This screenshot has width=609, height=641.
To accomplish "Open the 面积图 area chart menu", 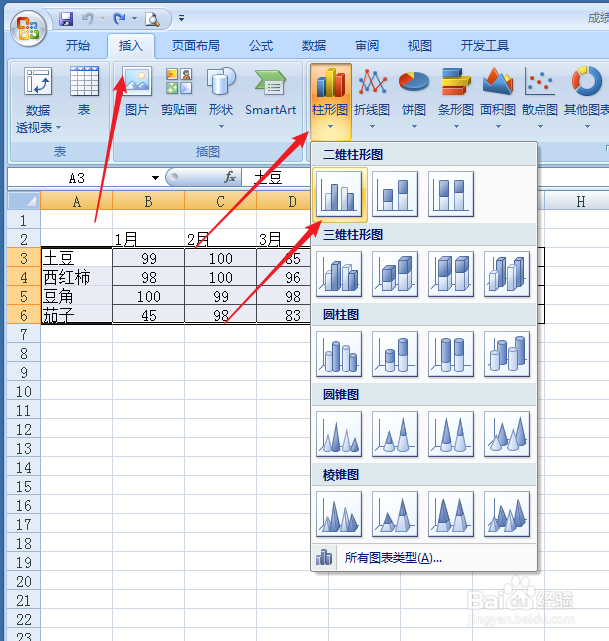I will tap(497, 99).
